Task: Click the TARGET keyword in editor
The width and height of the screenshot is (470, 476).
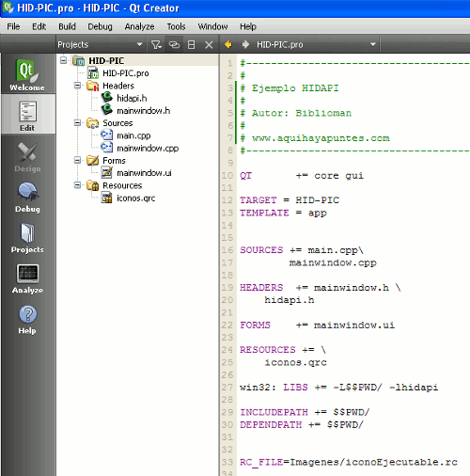Action: [258, 200]
